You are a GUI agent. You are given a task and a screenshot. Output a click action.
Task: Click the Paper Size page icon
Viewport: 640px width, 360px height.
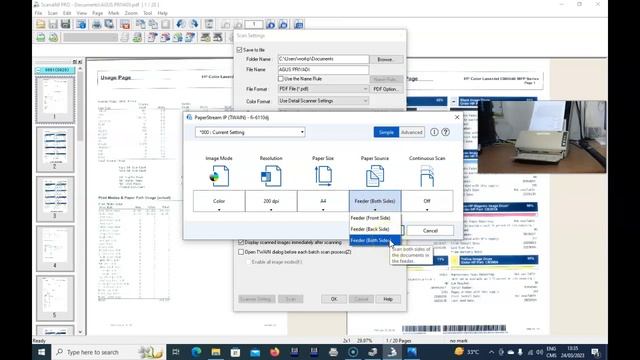point(323,176)
